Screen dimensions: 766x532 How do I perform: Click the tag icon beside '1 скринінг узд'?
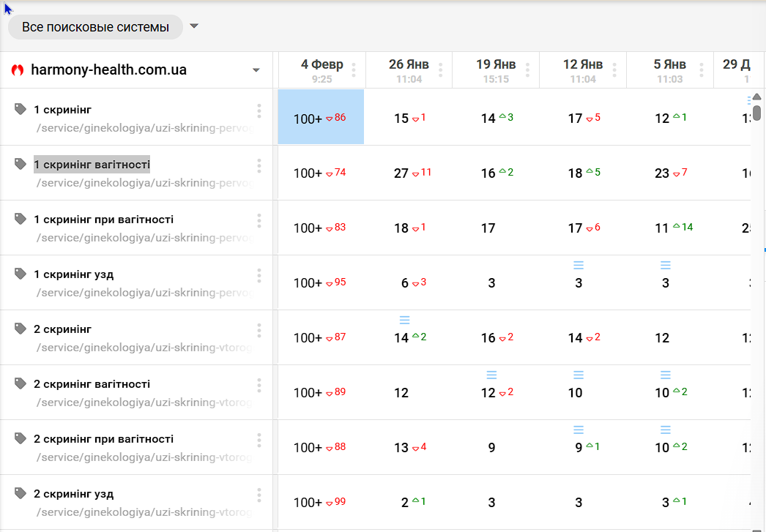21,274
